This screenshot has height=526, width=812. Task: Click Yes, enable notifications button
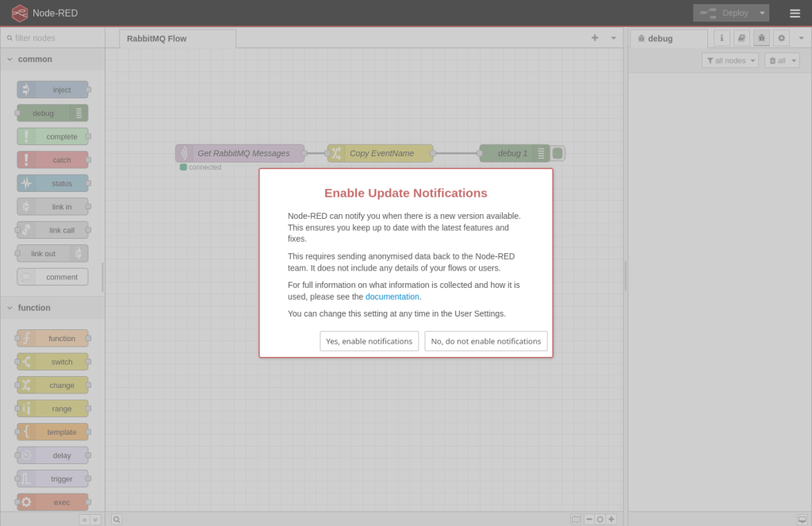369,341
